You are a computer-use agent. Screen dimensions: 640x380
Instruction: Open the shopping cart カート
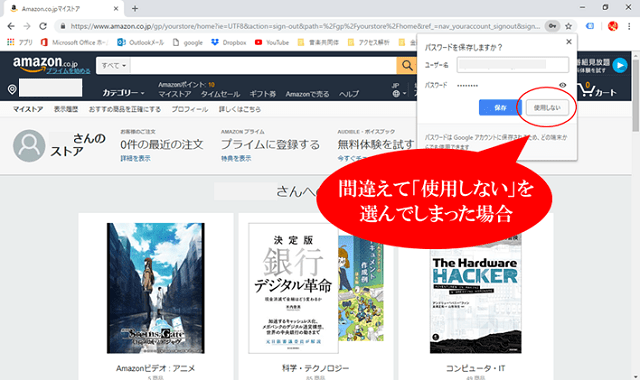point(597,89)
